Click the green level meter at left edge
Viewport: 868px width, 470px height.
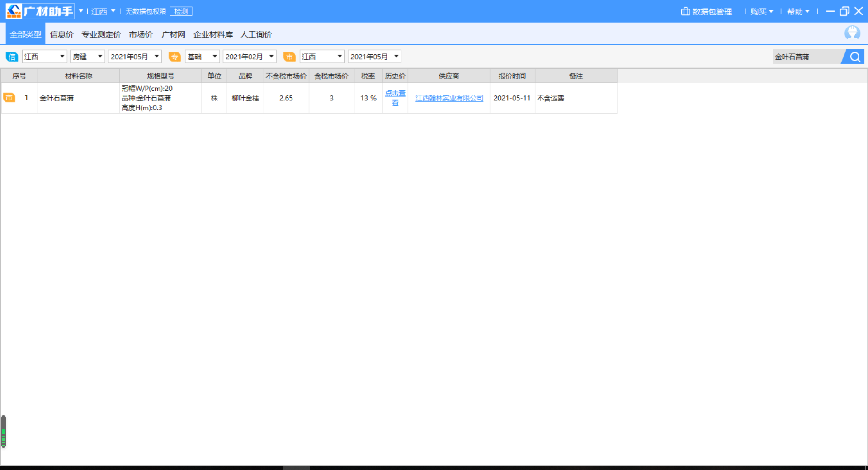(x=4, y=432)
